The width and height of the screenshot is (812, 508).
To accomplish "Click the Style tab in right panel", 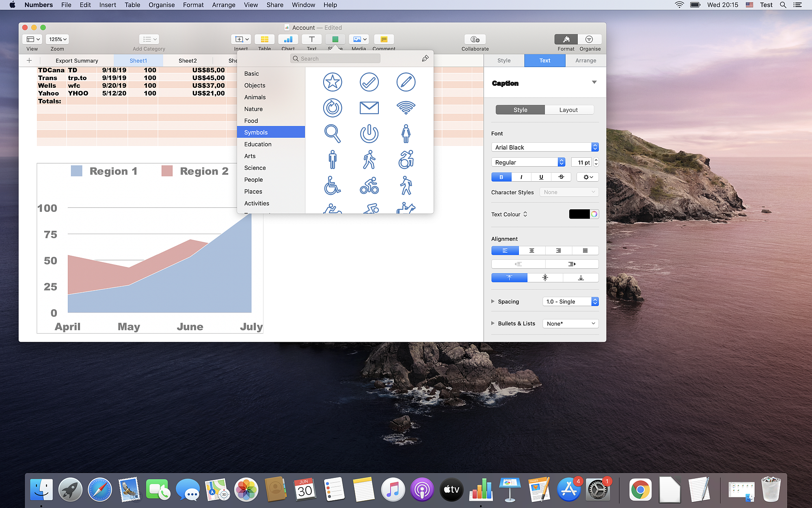I will tap(504, 60).
